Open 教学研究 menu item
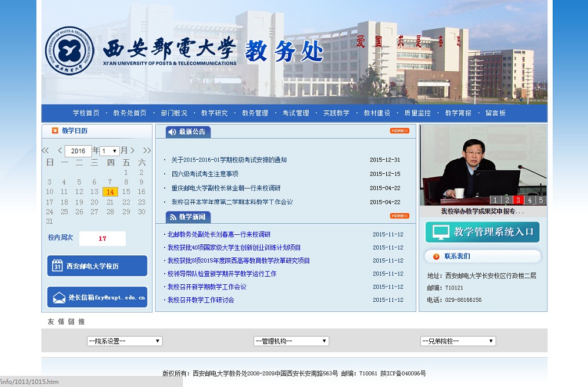 click(215, 113)
